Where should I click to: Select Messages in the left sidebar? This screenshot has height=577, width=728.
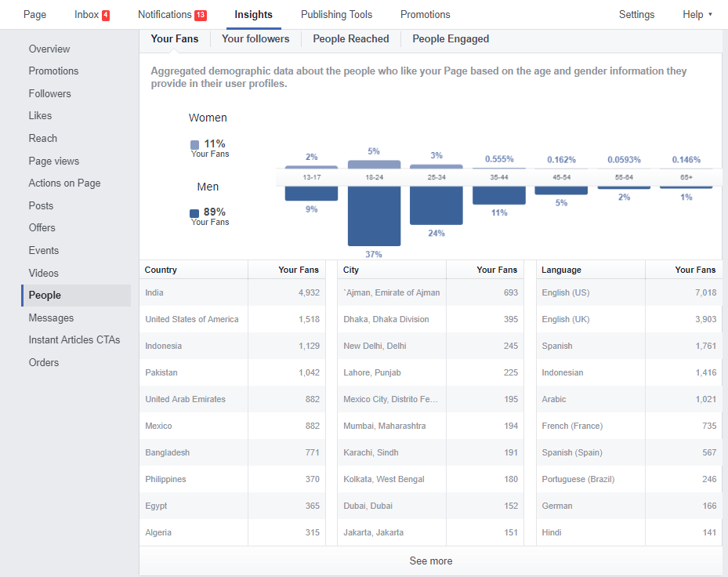coord(51,318)
